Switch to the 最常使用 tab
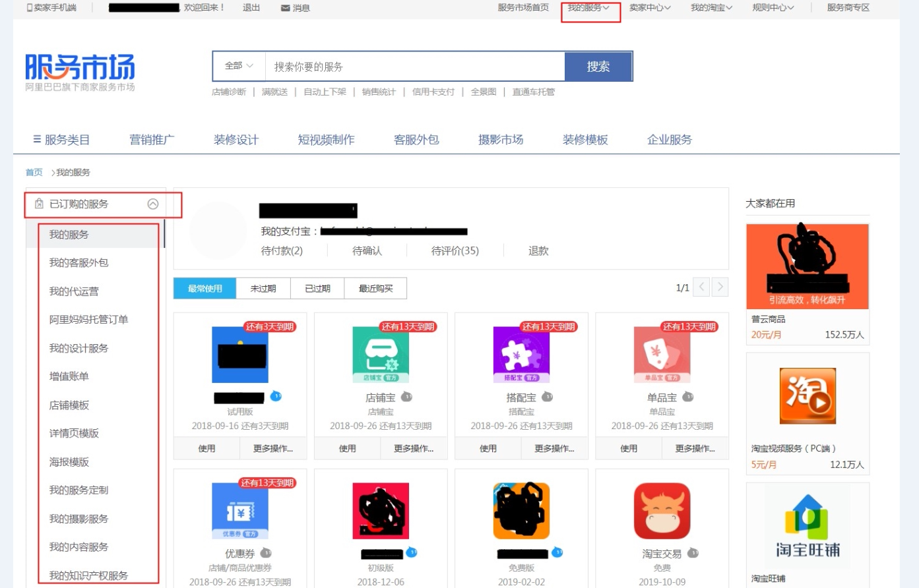919x588 pixels. pyautogui.click(x=205, y=288)
